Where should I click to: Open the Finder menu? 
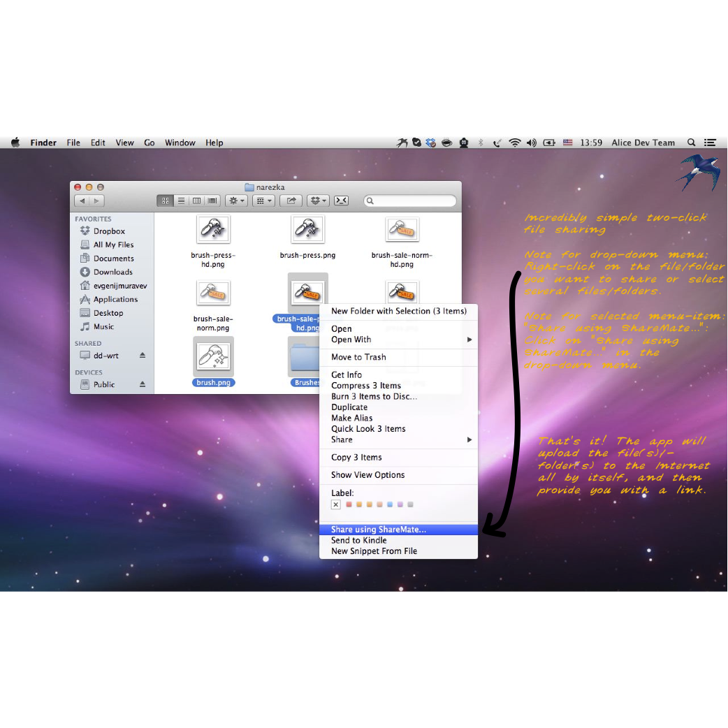click(43, 143)
